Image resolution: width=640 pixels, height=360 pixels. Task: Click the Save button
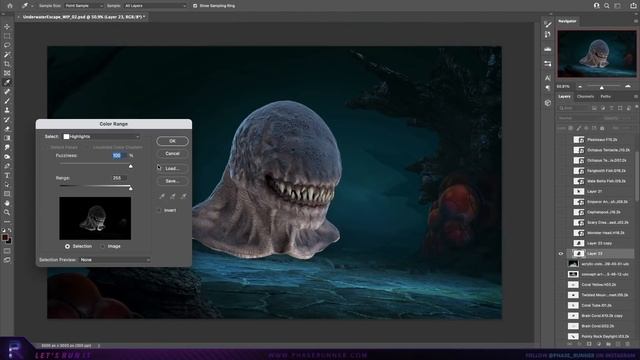(x=172, y=181)
